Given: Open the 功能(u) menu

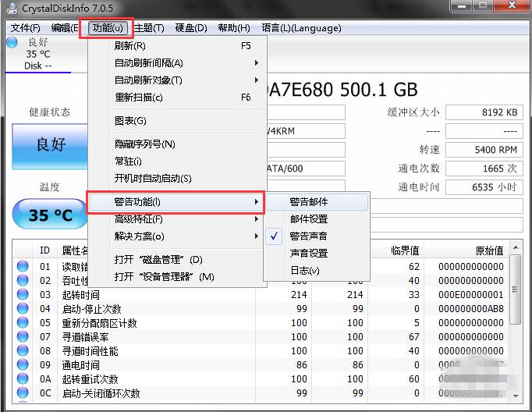Looking at the screenshot, I should (108, 28).
